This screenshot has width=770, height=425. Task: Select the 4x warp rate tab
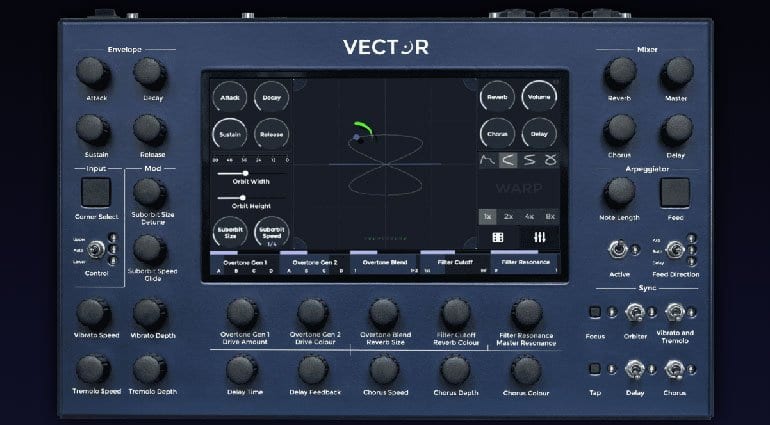click(529, 217)
